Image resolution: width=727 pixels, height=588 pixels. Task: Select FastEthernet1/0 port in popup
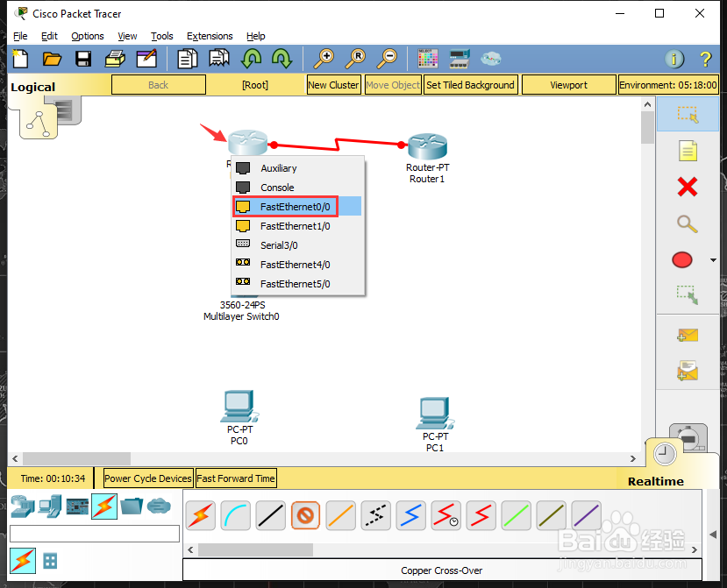click(296, 226)
